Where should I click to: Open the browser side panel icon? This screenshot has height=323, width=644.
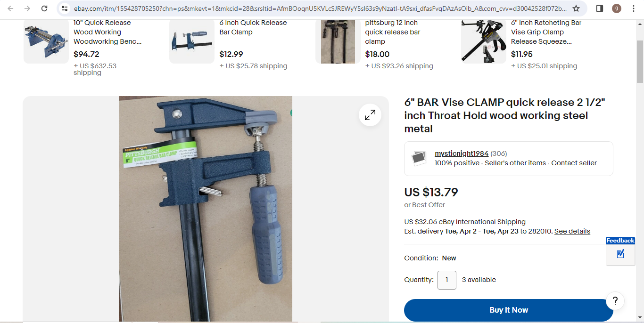click(600, 8)
